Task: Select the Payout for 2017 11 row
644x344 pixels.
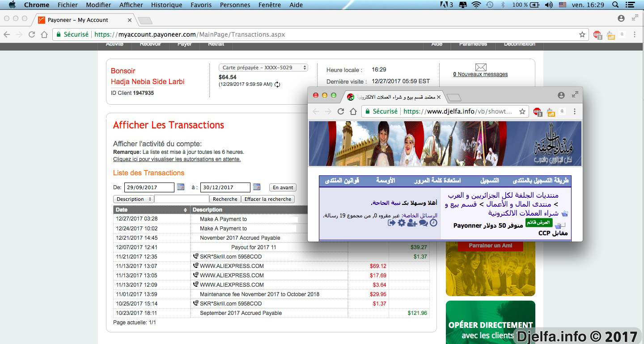Action: (271, 247)
